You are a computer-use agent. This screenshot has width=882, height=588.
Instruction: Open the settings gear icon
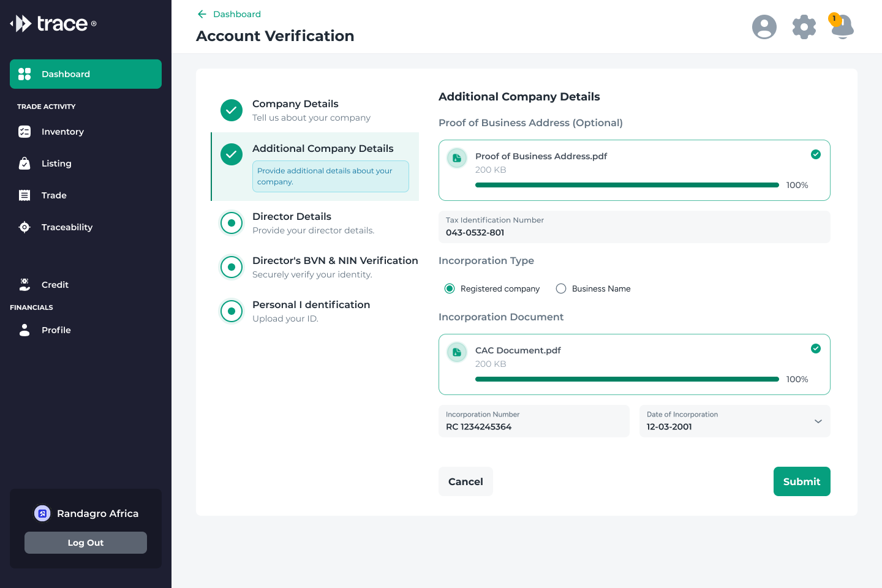point(804,27)
